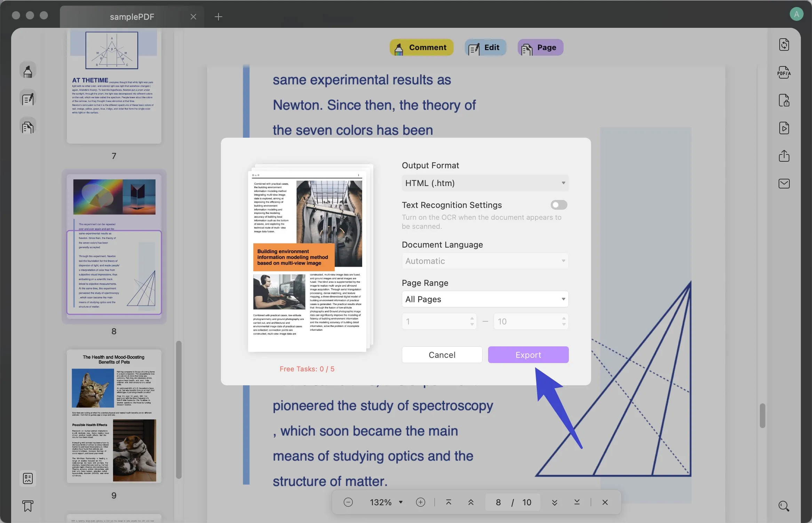Switch to the Page mode tab
The height and width of the screenshot is (523, 812).
540,48
